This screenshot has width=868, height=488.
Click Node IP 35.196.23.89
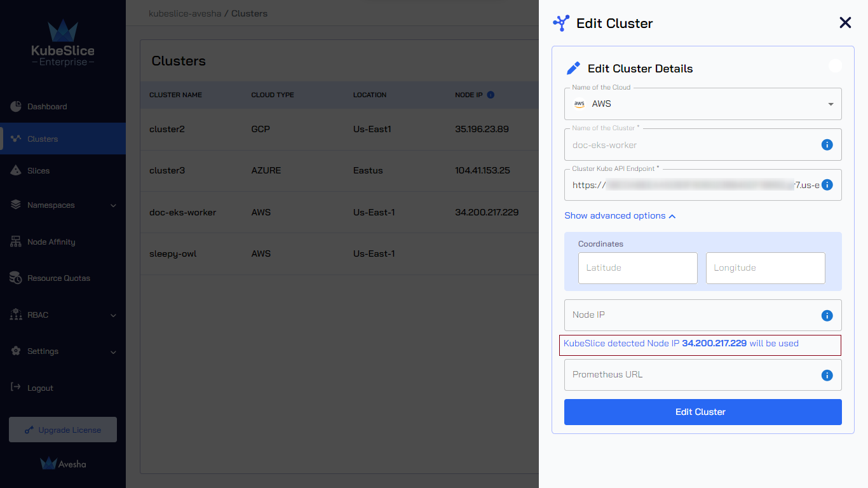click(x=482, y=129)
